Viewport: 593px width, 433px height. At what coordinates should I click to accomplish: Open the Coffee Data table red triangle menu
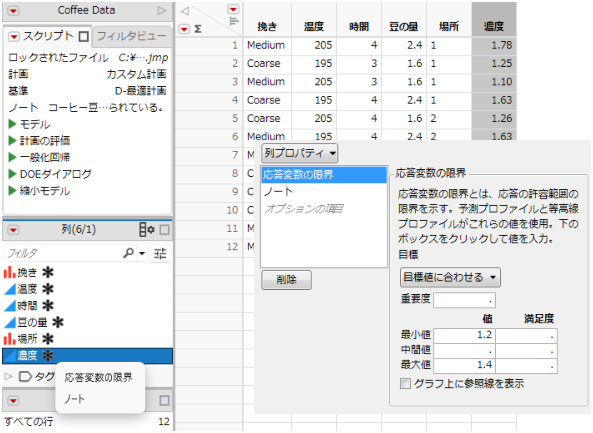pyautogui.click(x=13, y=11)
